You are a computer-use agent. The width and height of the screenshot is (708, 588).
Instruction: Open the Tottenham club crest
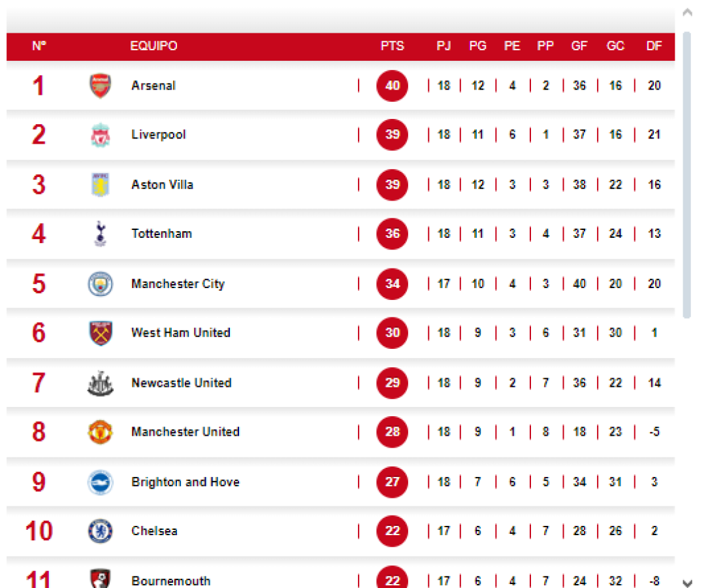(99, 234)
